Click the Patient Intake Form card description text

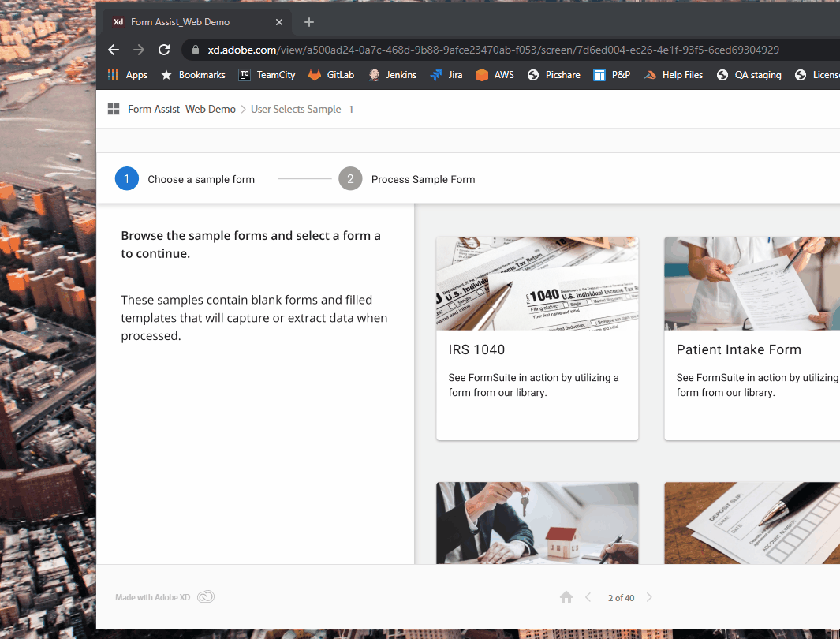[757, 385]
